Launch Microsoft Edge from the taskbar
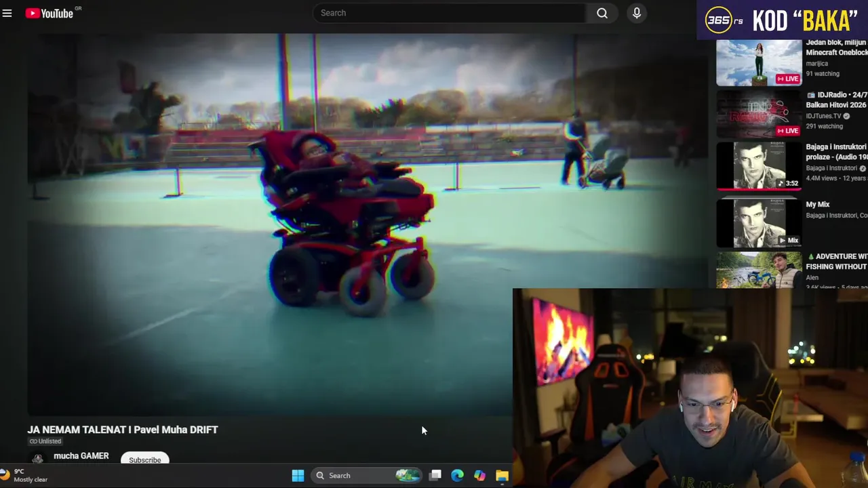 click(x=457, y=475)
